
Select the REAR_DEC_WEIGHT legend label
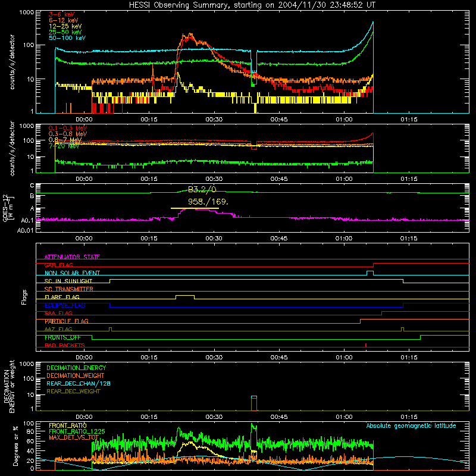[73, 392]
